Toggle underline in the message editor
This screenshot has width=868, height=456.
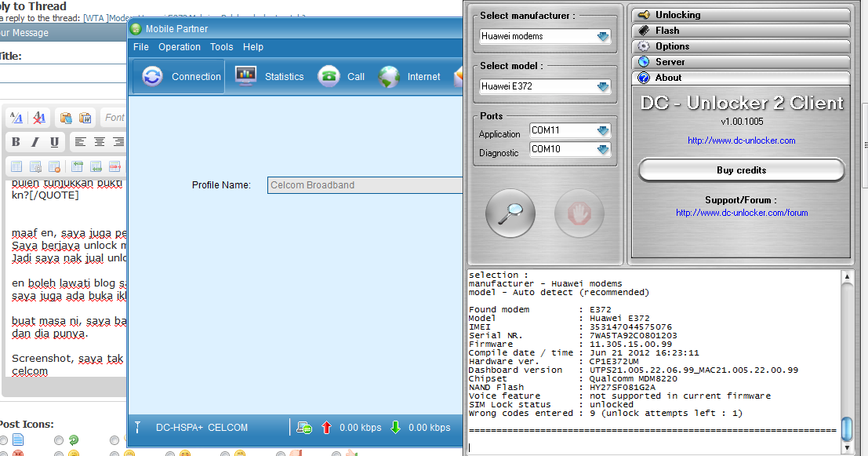[x=54, y=142]
